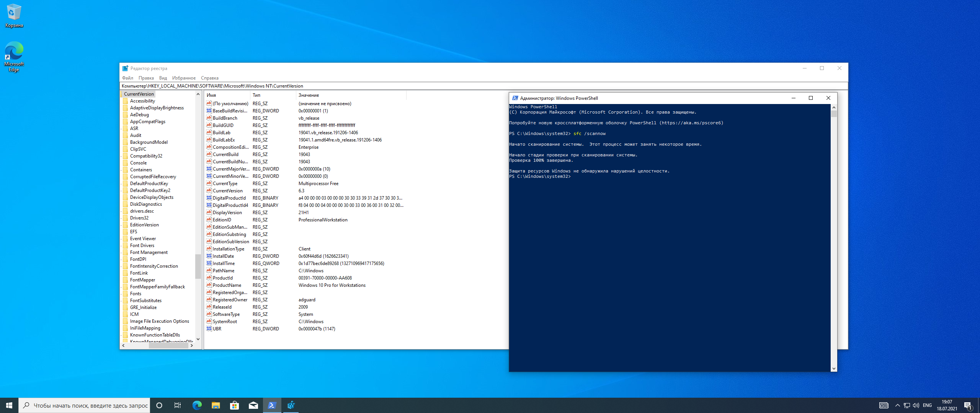980x413 pixels.
Task: Select the EditionVersion key
Action: click(144, 225)
